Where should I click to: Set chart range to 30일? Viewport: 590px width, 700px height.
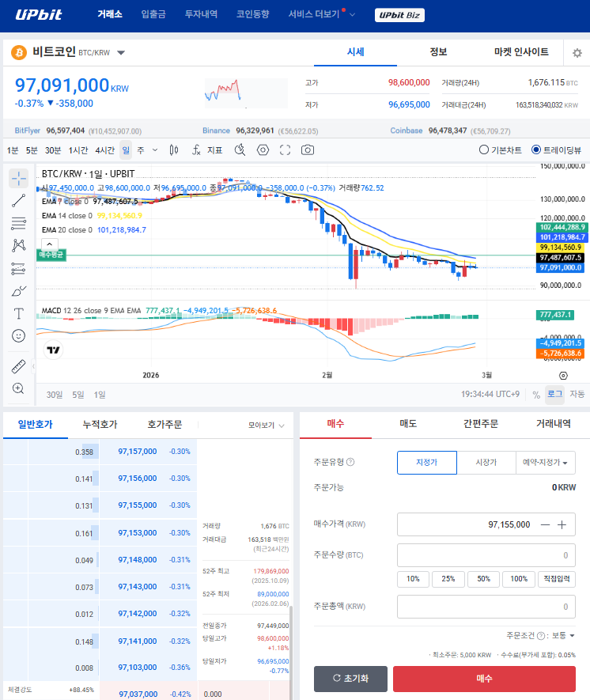(x=55, y=395)
